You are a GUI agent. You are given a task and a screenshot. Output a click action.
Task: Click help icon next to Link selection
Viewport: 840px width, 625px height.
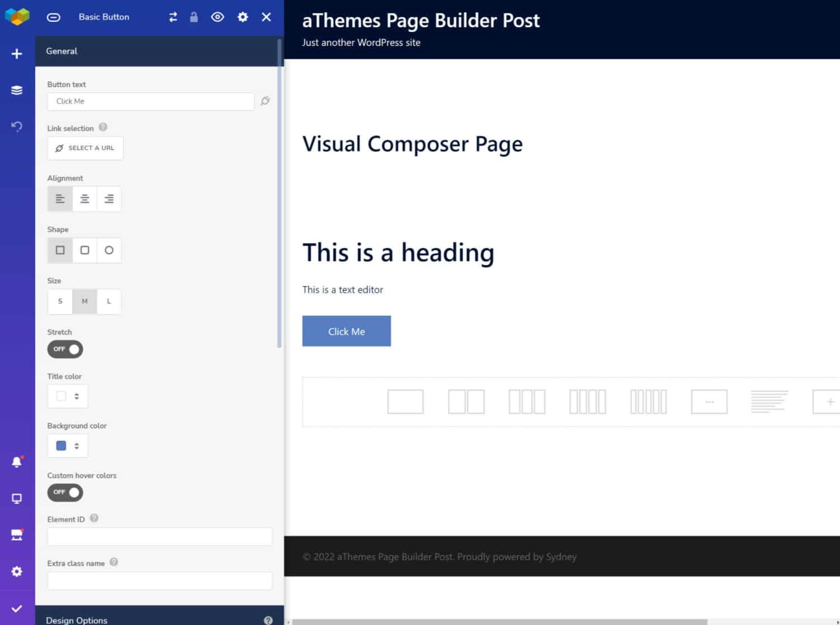[103, 127]
